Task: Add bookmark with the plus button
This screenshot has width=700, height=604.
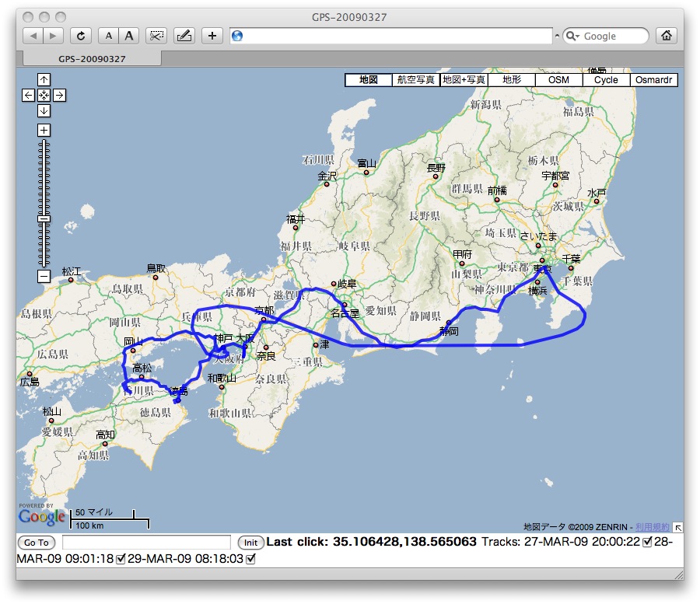Action: [212, 36]
